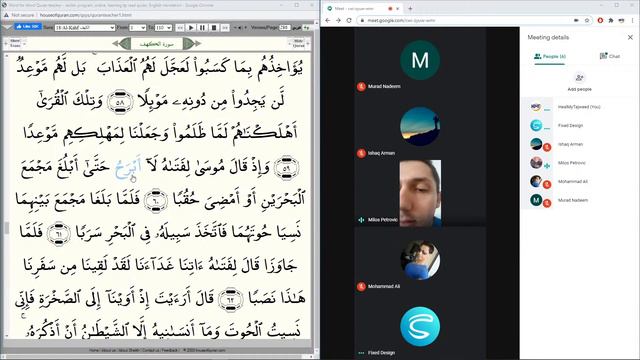
Task: Click the Add people button
Action: click(579, 82)
